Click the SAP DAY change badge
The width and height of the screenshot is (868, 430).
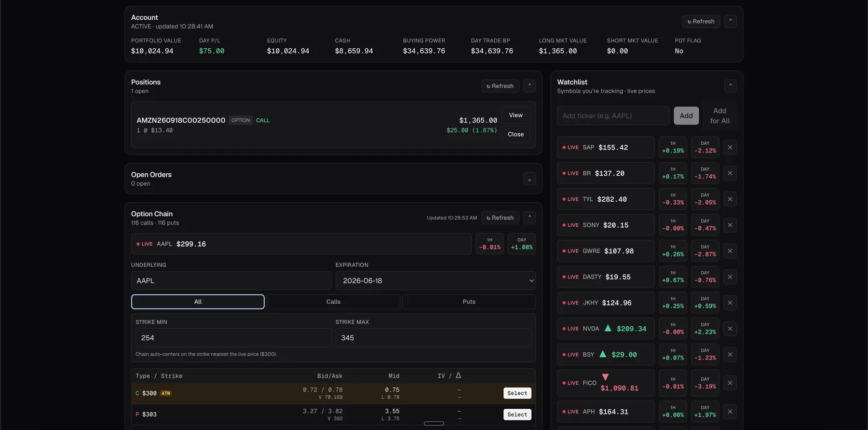coord(705,147)
